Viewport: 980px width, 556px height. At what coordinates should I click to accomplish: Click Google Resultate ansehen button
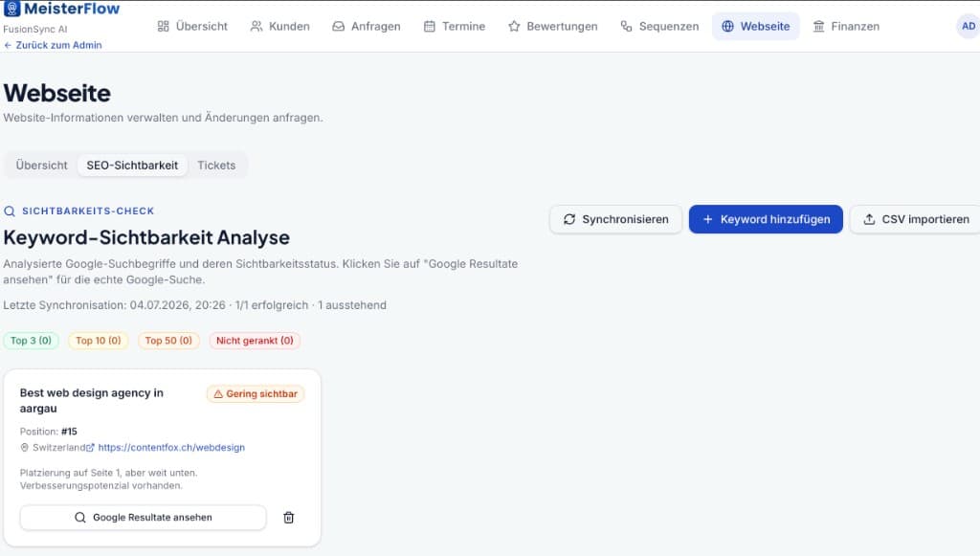[144, 518]
